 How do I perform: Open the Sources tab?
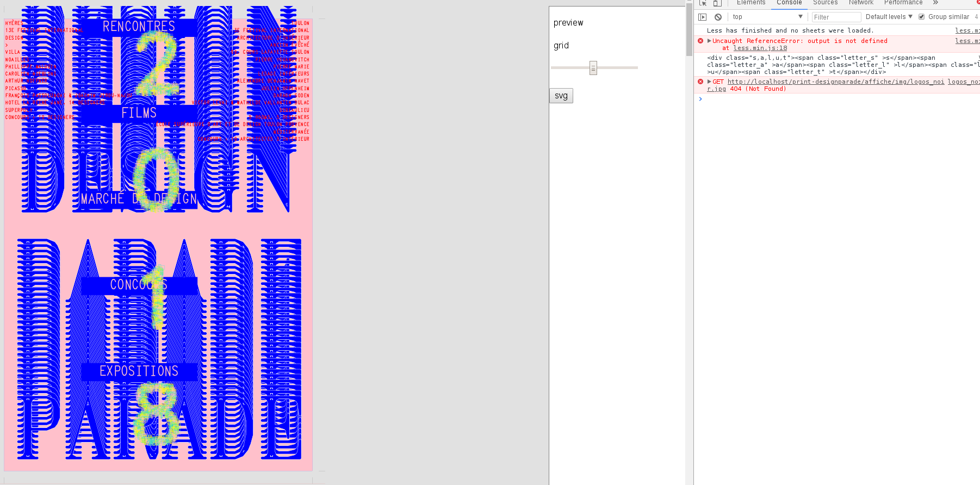[825, 3]
